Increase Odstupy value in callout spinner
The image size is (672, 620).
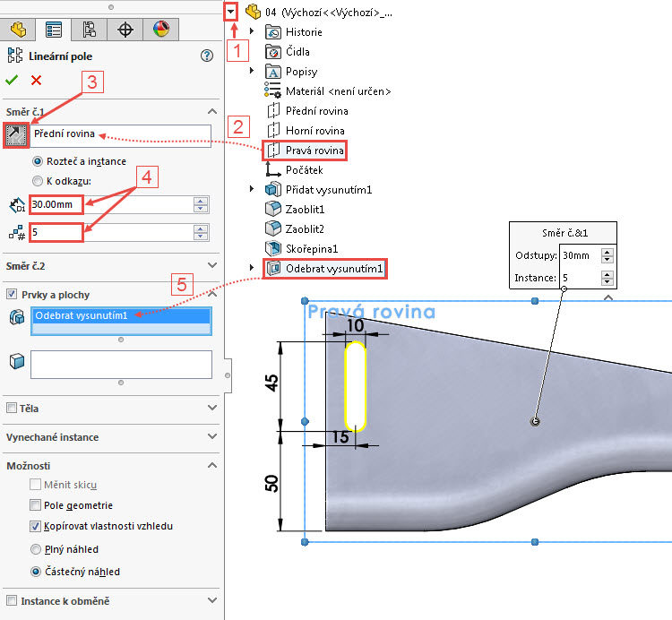(x=607, y=253)
